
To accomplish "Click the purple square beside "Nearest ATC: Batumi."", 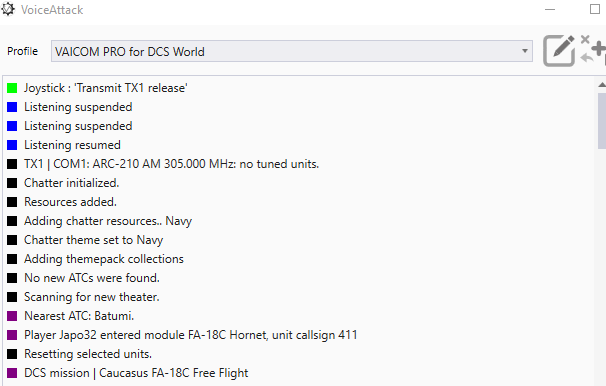I will click(x=12, y=316).
